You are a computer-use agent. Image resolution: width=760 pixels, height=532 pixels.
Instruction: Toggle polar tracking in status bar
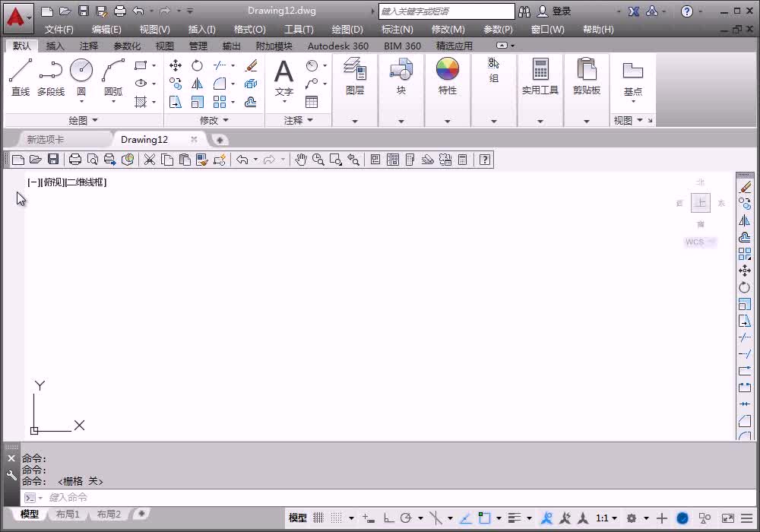[406, 518]
